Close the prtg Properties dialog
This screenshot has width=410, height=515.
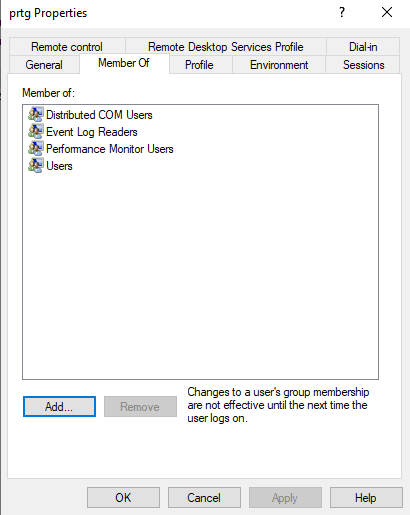click(387, 13)
